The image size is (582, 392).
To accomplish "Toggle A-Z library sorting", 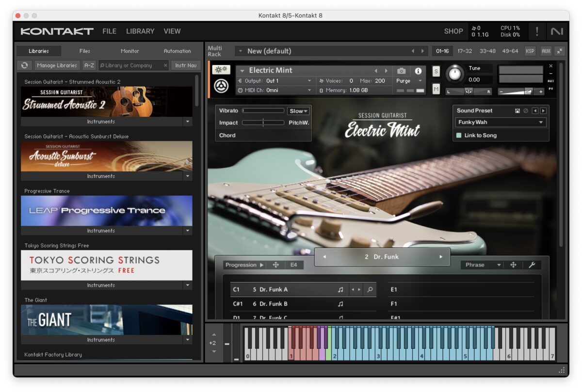I will click(x=89, y=65).
